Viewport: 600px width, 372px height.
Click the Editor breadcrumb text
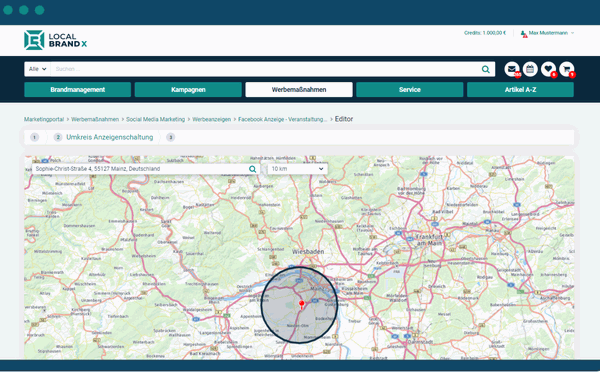(344, 119)
